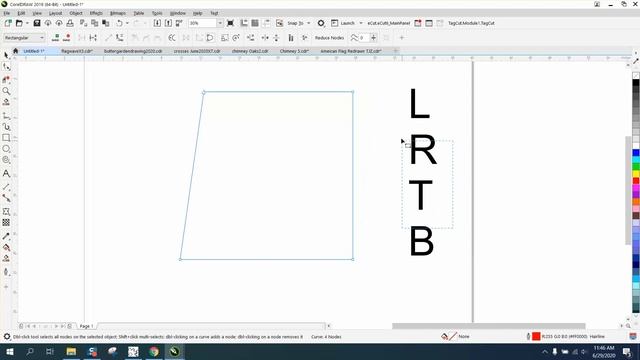Screen dimensions: 640x360
Task: Select the Ellipse tool
Action: (x=6, y=149)
